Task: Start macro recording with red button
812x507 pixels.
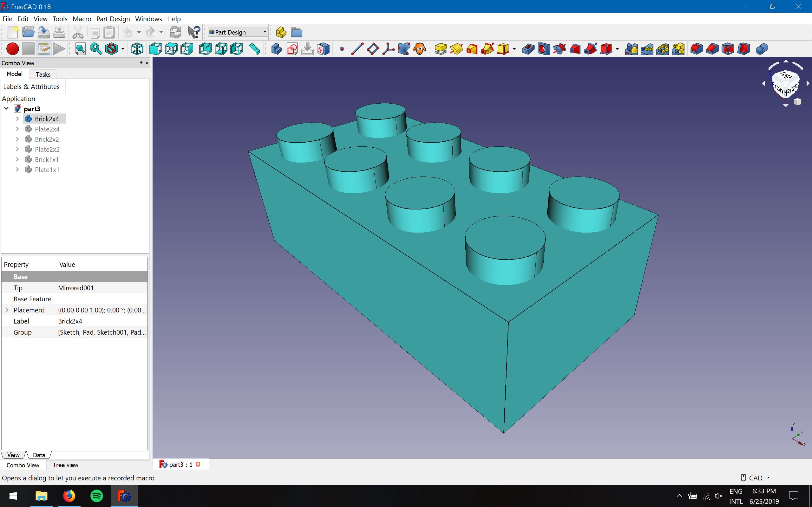Action: (12, 49)
